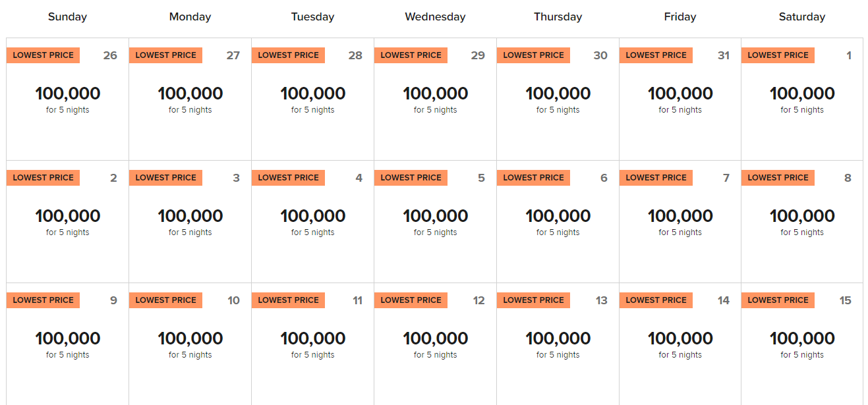Select Wednesday the 29th cell
868x405 pixels.
[435, 99]
